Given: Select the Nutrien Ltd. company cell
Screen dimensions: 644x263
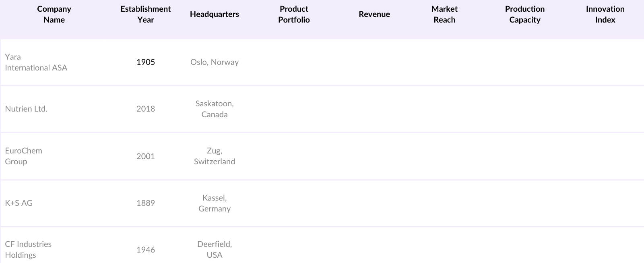Looking at the screenshot, I should (x=26, y=109).
